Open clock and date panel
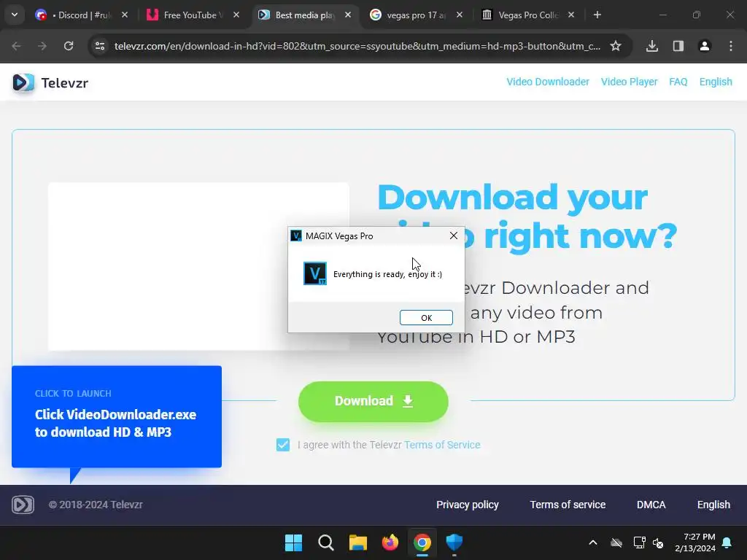This screenshot has width=747, height=560. click(x=695, y=542)
